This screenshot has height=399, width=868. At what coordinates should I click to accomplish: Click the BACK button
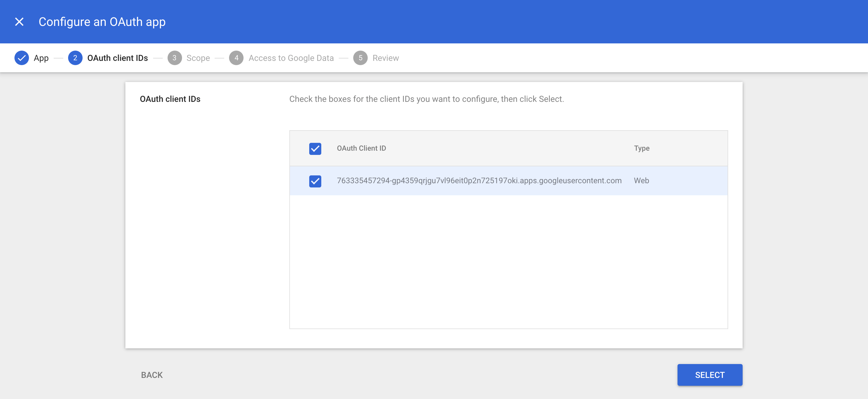152,375
